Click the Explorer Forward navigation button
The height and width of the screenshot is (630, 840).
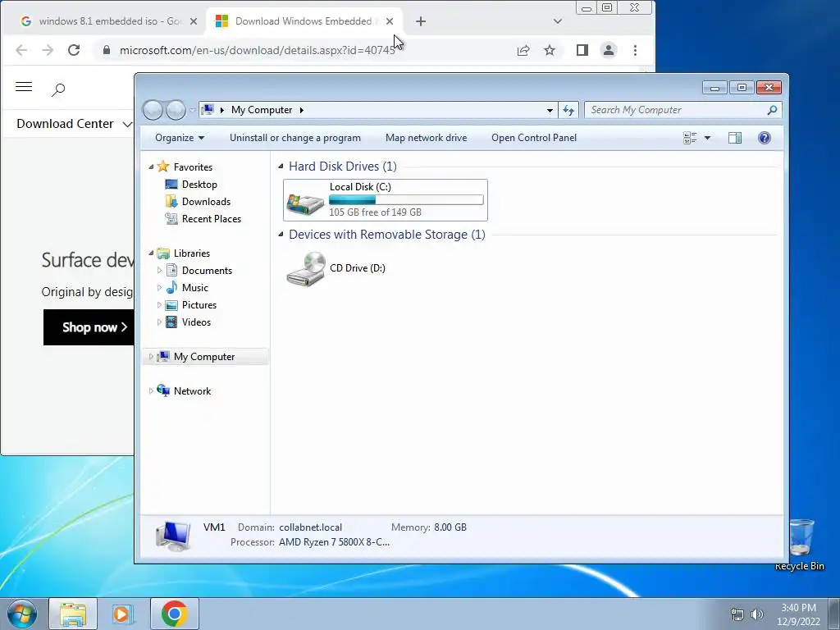176,110
